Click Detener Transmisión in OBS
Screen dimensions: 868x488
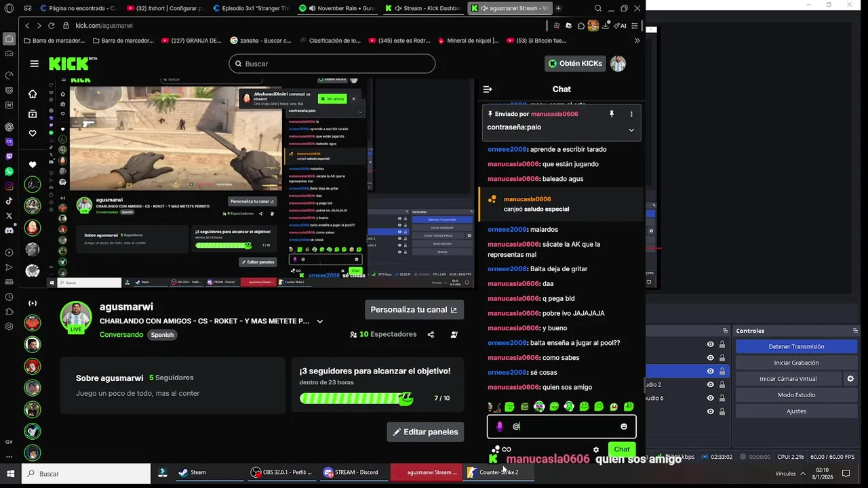point(796,346)
